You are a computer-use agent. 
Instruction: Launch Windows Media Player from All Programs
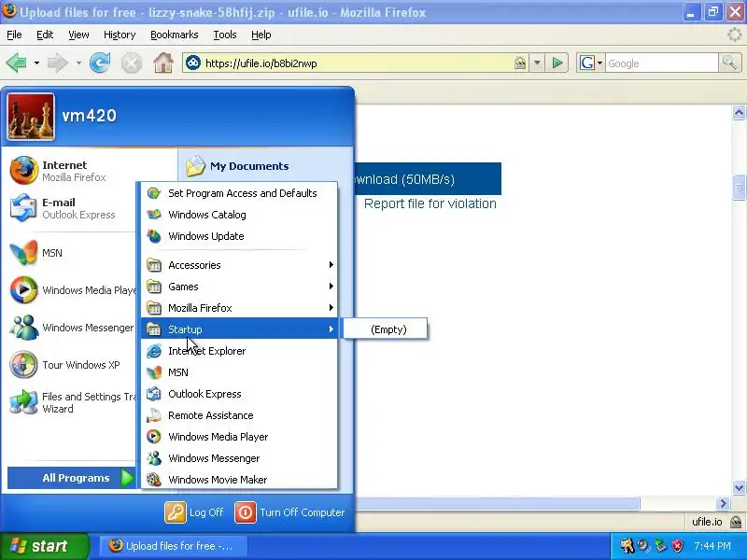pos(239,437)
